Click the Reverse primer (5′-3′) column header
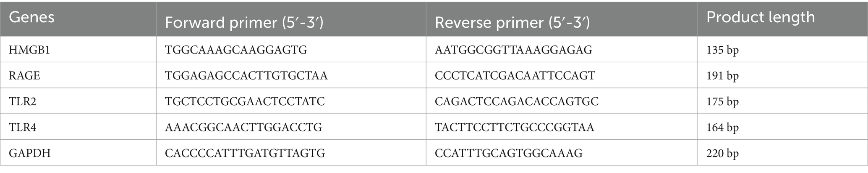This screenshot has height=173, width=868. (x=512, y=23)
